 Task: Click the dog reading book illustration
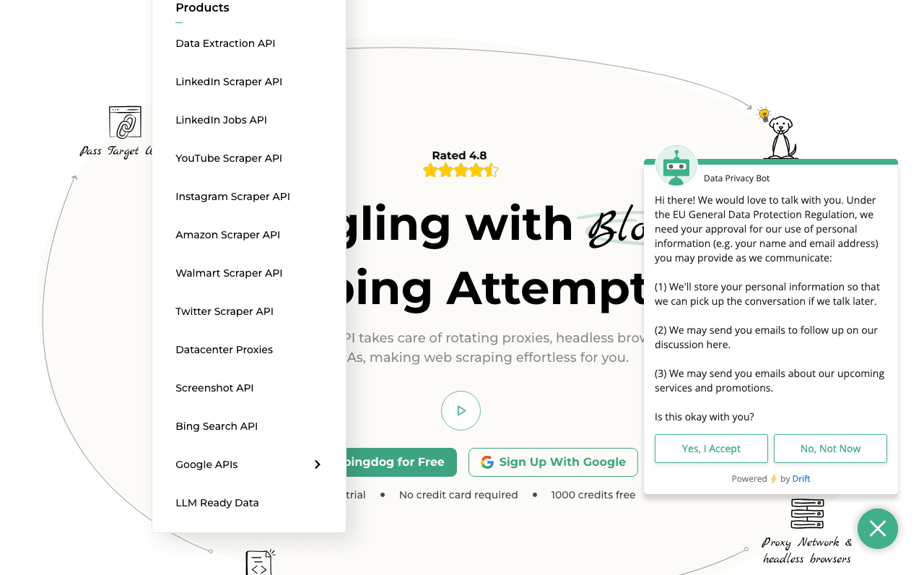coord(781,137)
